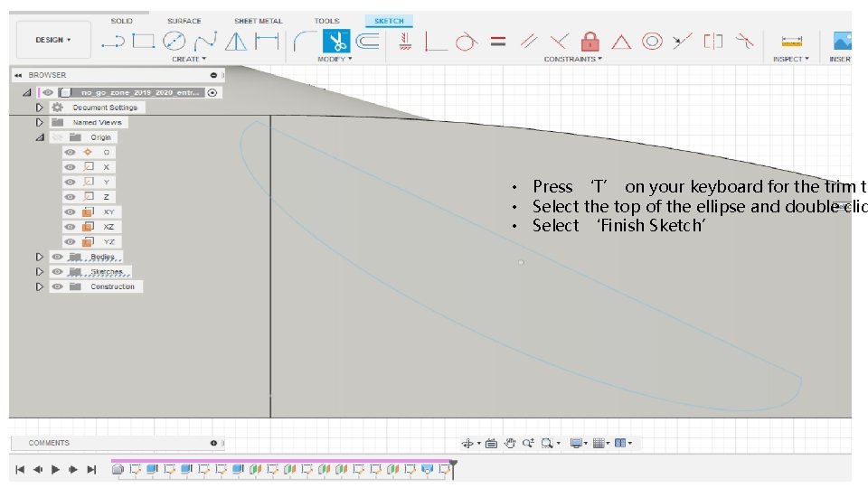Select the Spline sketch tool

tap(205, 42)
